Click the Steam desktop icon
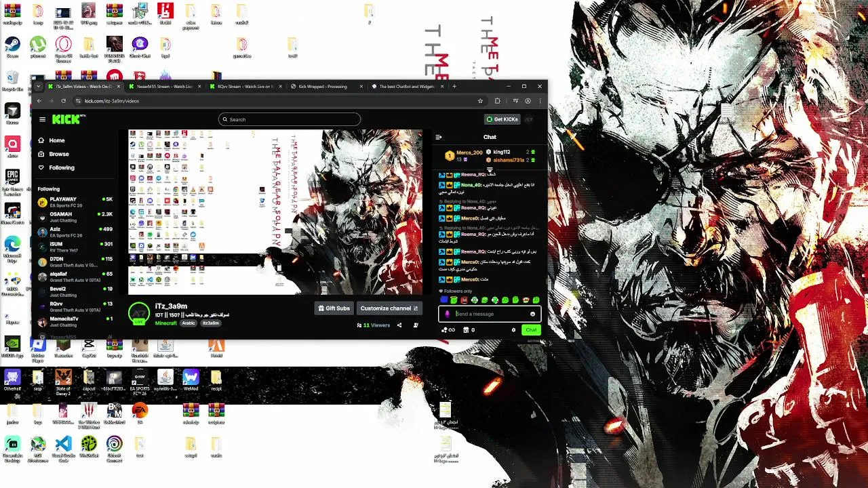The width and height of the screenshot is (868, 488). click(x=12, y=47)
